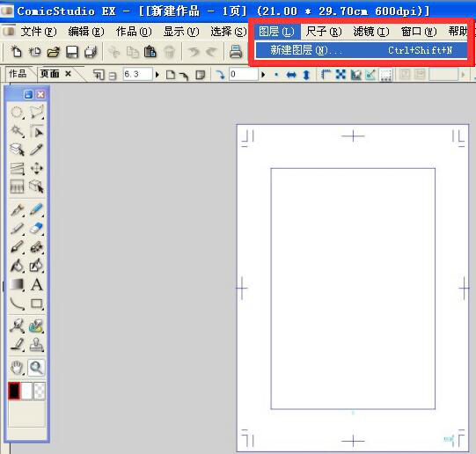Choose 新建图层(N)... menu entry
Viewport: 476px width, 454px height.
click(x=361, y=50)
